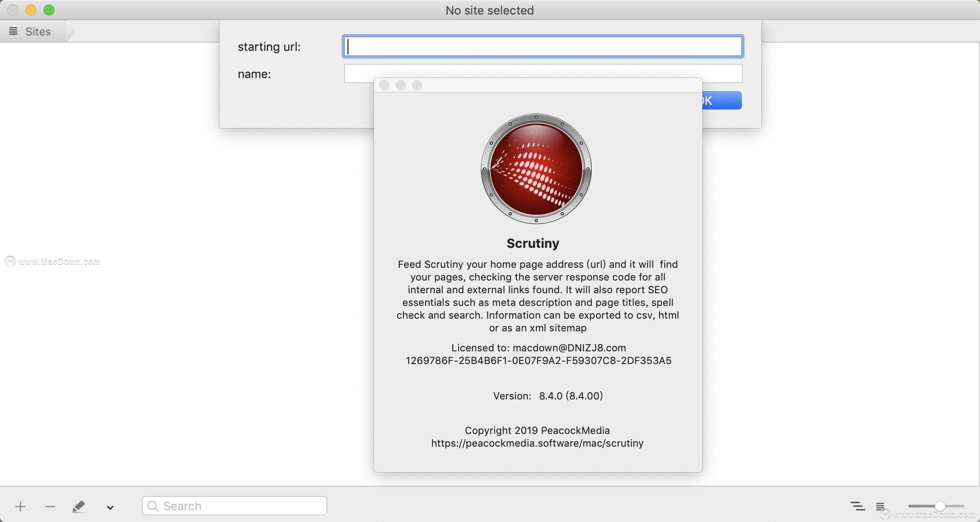Click the Sites breadcrumb tab
Image resolution: width=980 pixels, height=522 pixels.
click(x=36, y=31)
